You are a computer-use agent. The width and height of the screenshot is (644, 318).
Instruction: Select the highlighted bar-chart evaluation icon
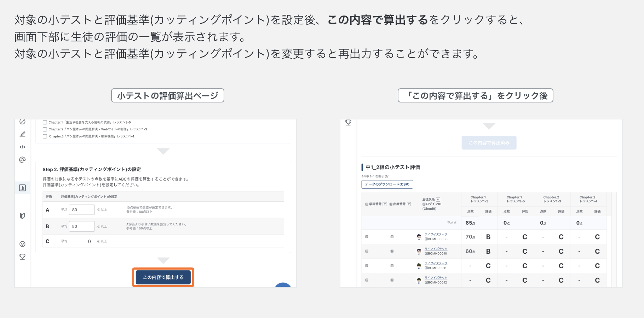23,188
